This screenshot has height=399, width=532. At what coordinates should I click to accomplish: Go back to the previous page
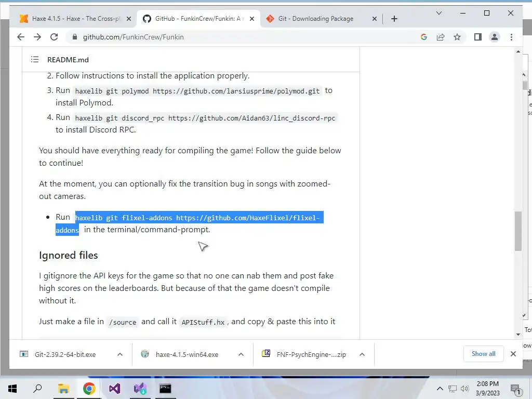tap(21, 37)
